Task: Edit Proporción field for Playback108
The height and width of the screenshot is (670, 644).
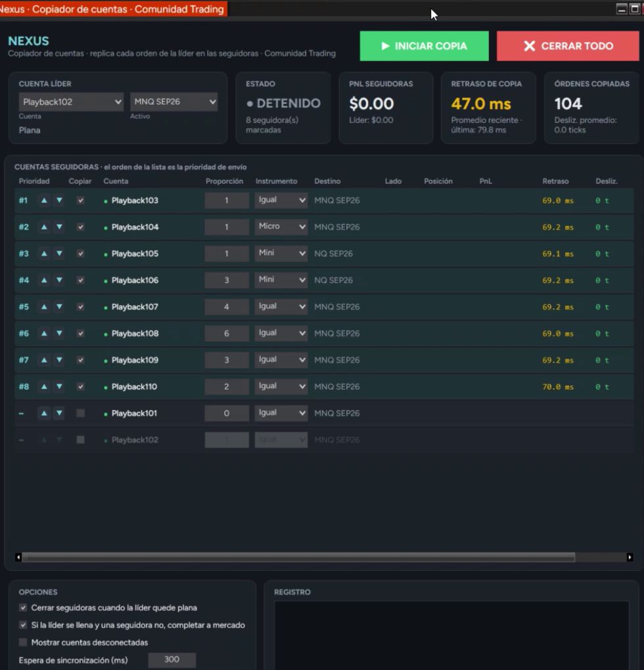Action: [x=227, y=333]
